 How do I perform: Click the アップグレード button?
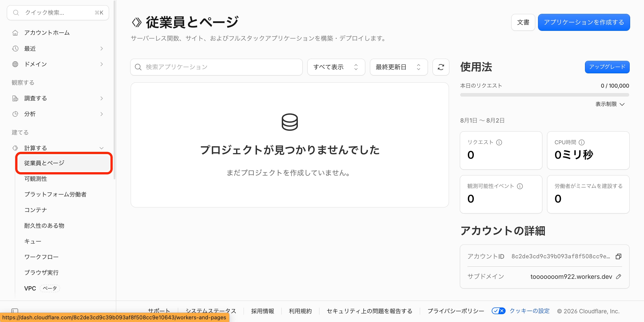point(607,67)
